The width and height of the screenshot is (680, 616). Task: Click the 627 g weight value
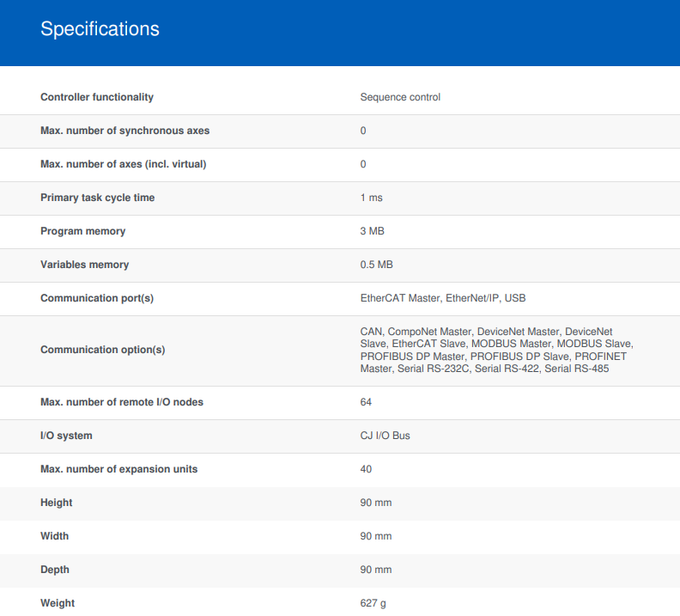coord(373,603)
